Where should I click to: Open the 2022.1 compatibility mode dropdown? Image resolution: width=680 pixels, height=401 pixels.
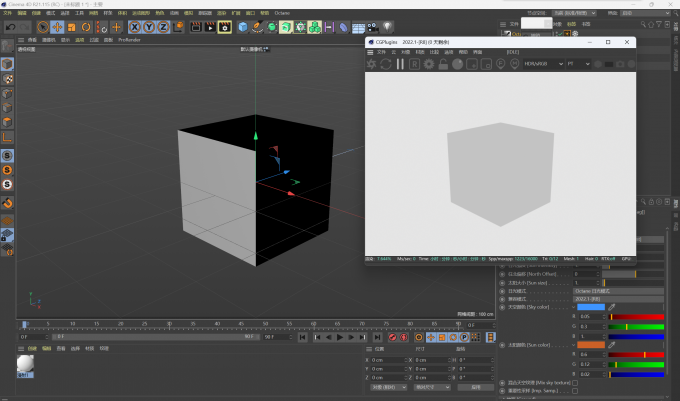[618, 299]
